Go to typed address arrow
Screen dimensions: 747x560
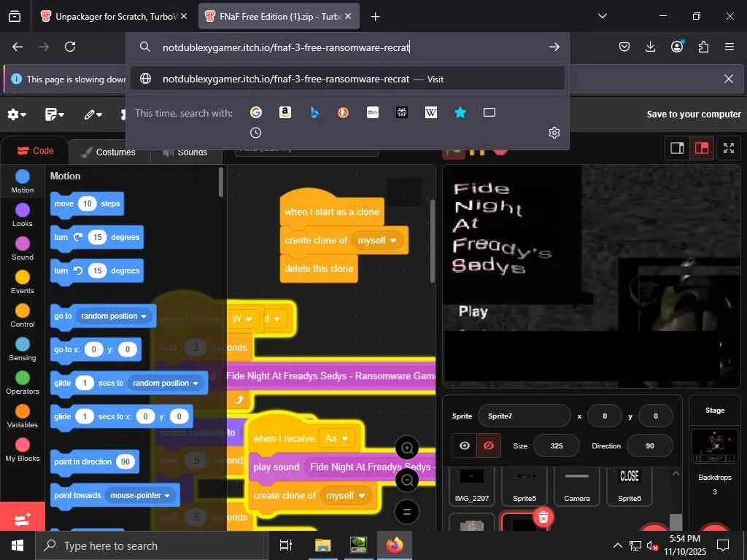point(554,47)
